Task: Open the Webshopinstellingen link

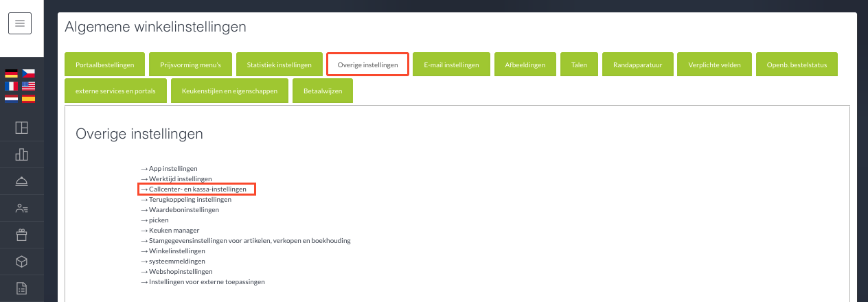Action: (x=176, y=271)
